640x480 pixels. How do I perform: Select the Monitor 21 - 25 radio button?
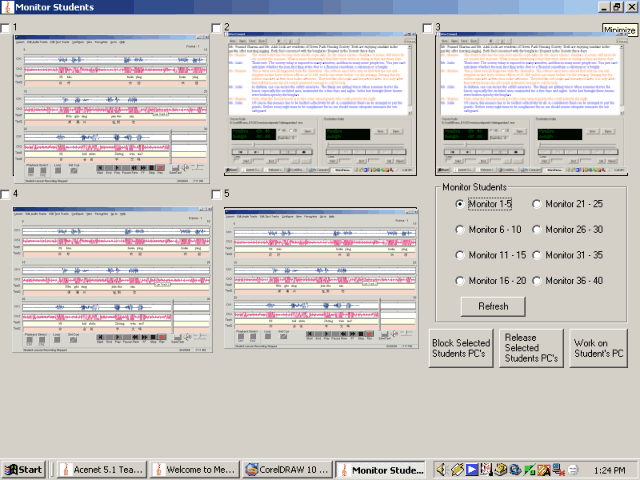click(537, 204)
